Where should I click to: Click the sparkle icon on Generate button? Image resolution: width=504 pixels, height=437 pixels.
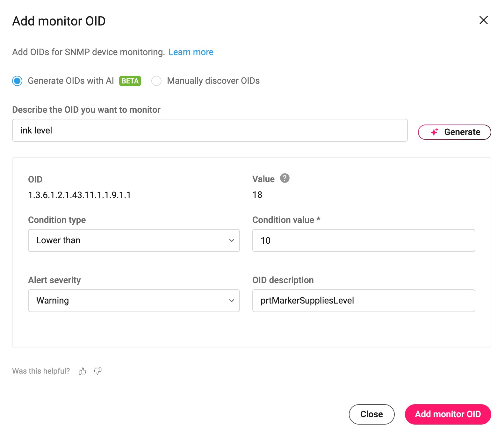click(x=434, y=132)
